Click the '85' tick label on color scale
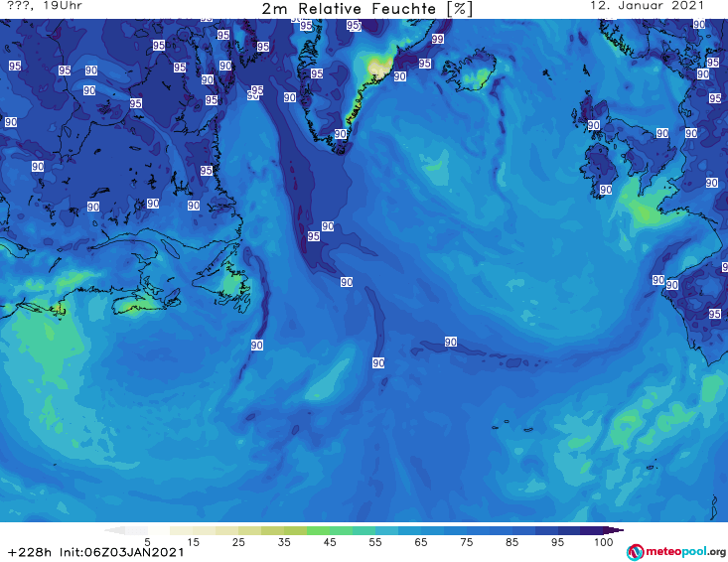The image size is (728, 562). tap(512, 542)
